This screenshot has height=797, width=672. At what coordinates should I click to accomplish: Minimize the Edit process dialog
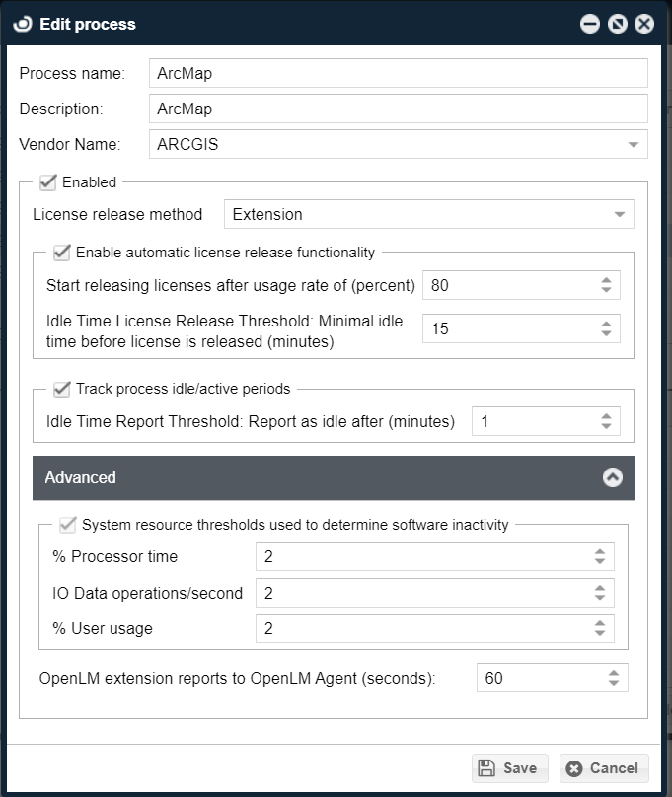coord(590,24)
